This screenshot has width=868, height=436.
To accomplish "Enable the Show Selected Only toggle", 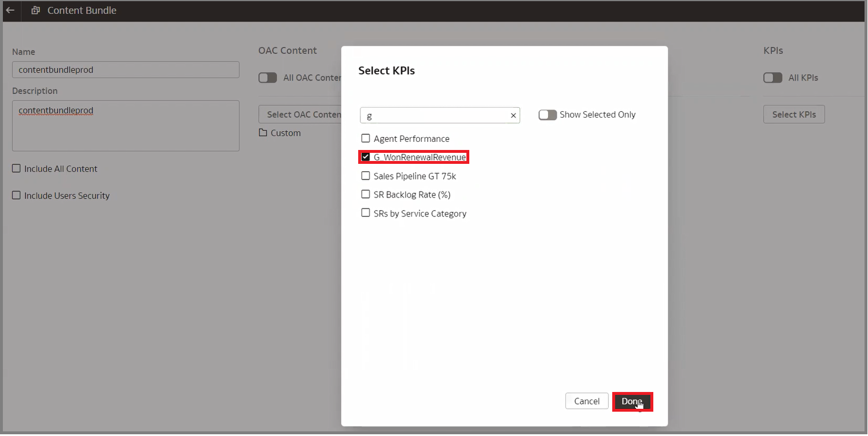I will [x=547, y=115].
